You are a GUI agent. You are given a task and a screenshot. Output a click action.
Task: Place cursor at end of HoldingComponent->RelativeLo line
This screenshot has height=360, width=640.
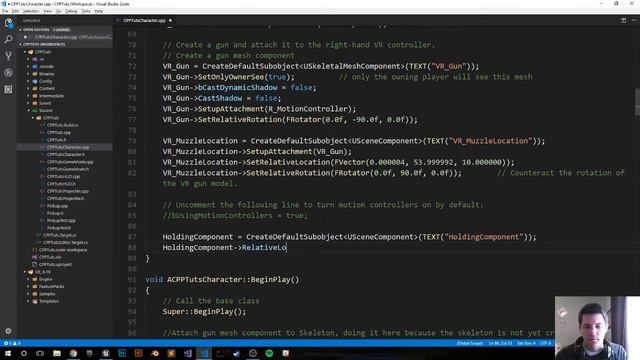(x=287, y=247)
